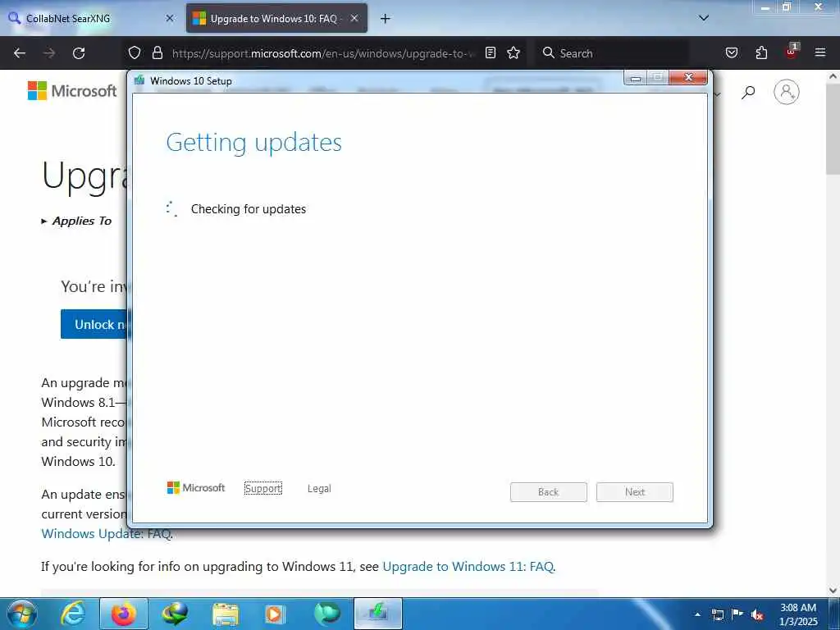
Task: Click the Firefox forward arrow
Action: click(x=49, y=53)
